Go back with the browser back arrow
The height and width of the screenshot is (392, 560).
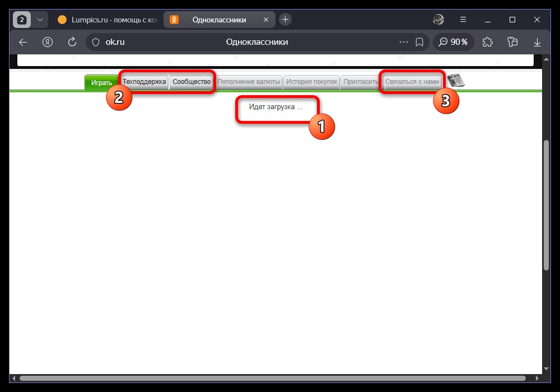(x=23, y=42)
